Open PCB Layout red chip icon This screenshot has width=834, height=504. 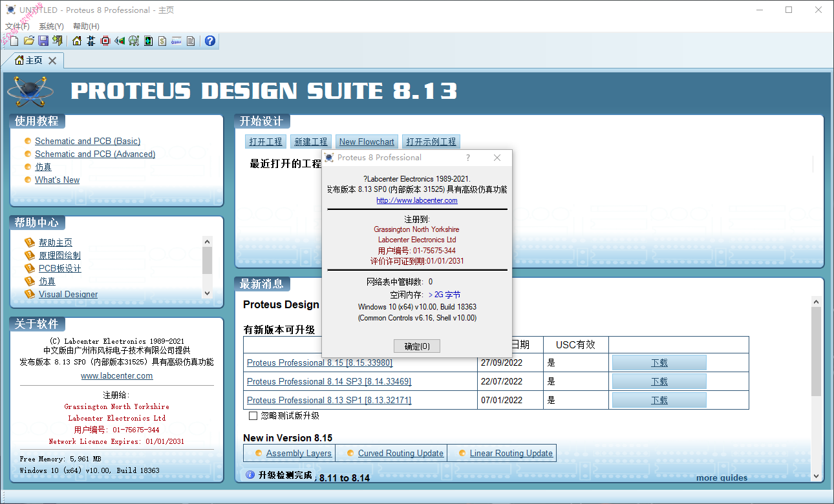[x=105, y=41]
